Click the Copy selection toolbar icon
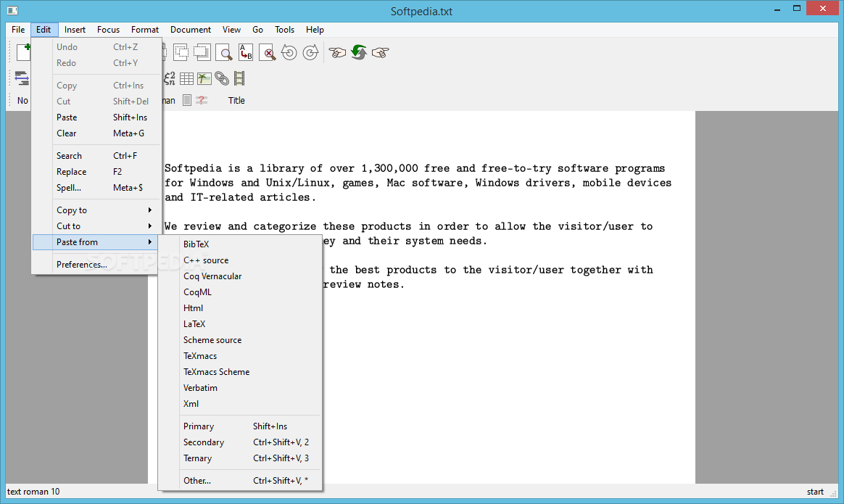Image resolution: width=844 pixels, height=504 pixels. coord(181,52)
